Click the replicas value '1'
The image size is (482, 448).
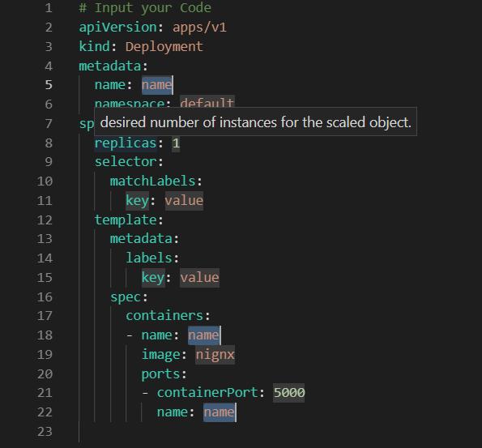[x=176, y=143]
